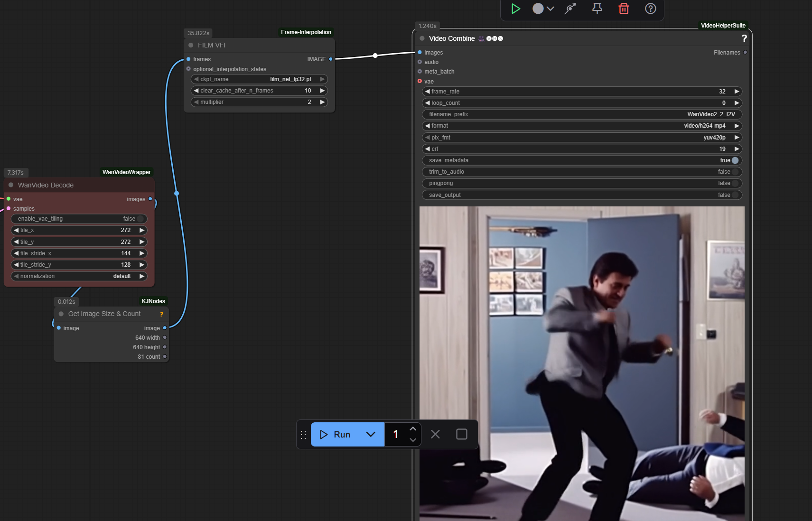This screenshot has height=521, width=812.
Task: Increase the batch count with up arrow
Action: click(413, 428)
